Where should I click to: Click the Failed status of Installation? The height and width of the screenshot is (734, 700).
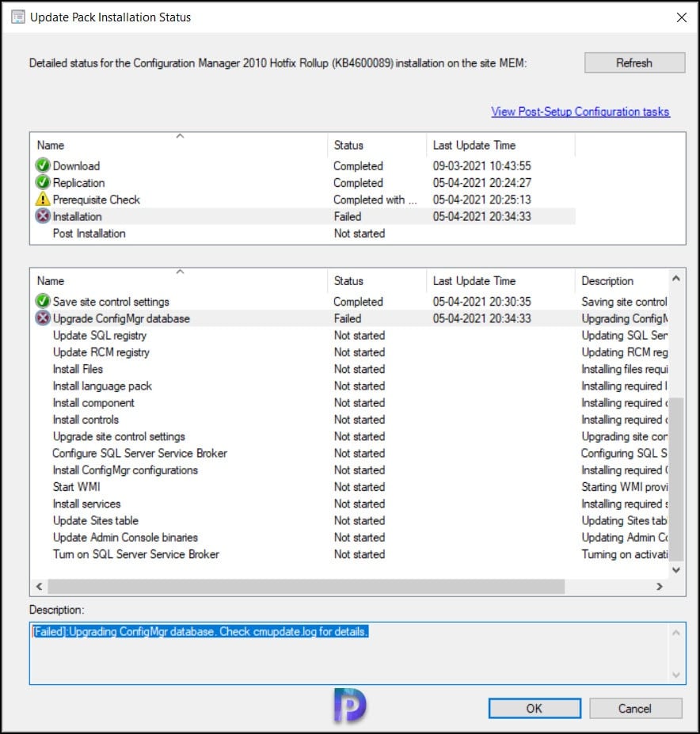[348, 216]
